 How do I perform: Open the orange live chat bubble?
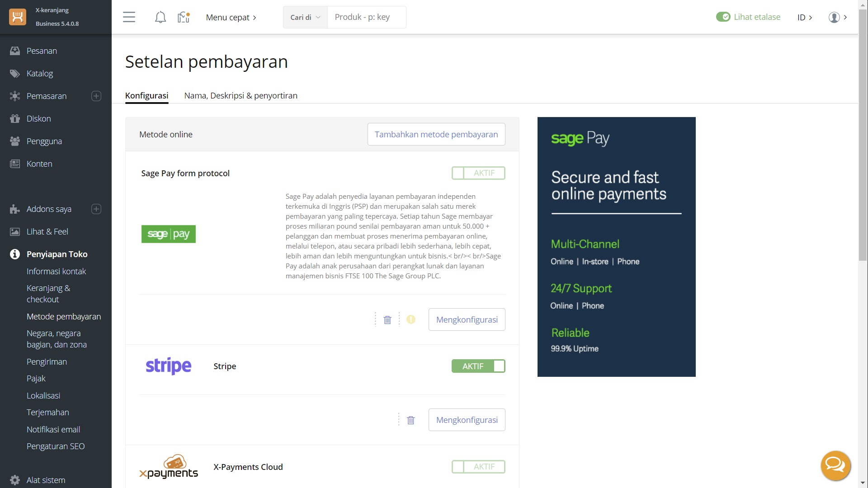click(x=835, y=465)
